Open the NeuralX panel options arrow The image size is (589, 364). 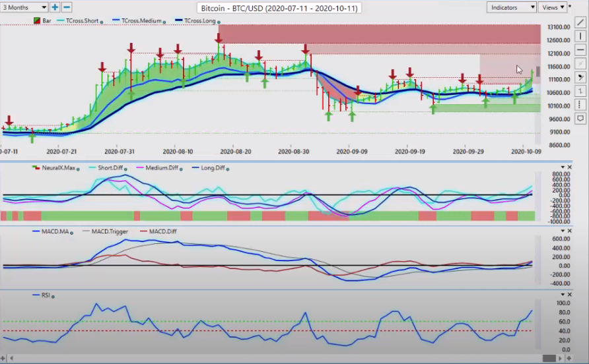(563, 167)
